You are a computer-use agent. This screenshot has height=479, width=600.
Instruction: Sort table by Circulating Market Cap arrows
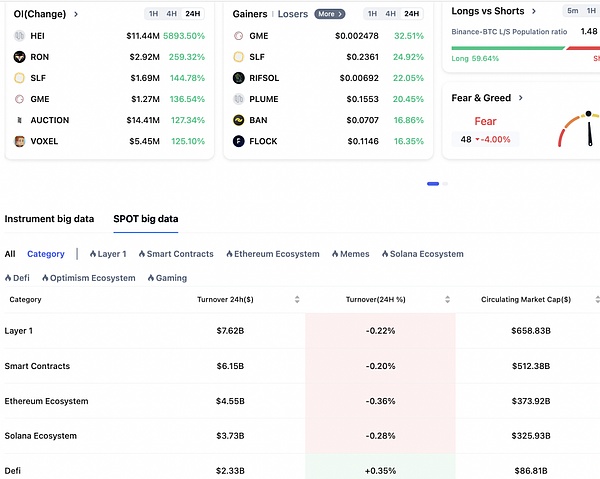pos(597,300)
